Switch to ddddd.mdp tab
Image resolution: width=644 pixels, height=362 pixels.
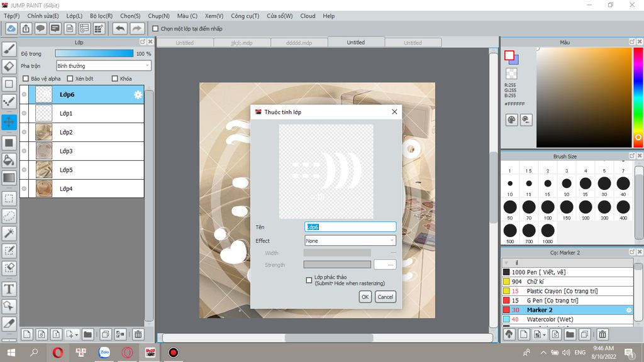pos(299,43)
